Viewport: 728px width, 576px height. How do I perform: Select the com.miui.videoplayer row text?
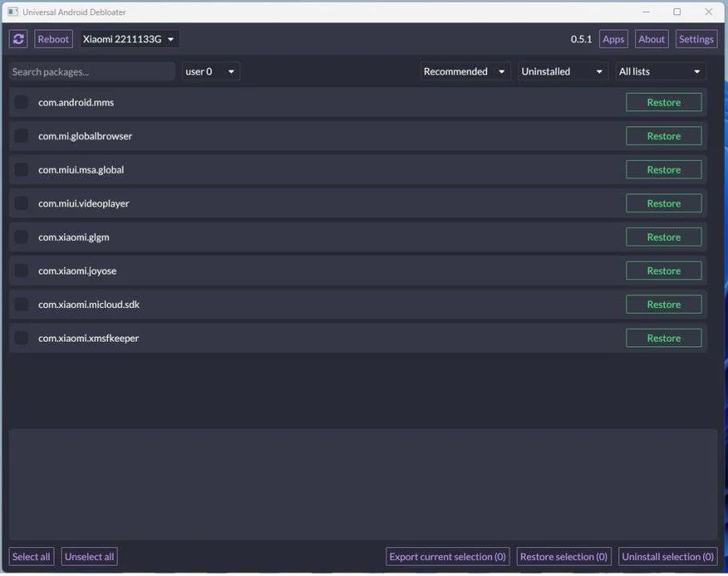coord(83,203)
